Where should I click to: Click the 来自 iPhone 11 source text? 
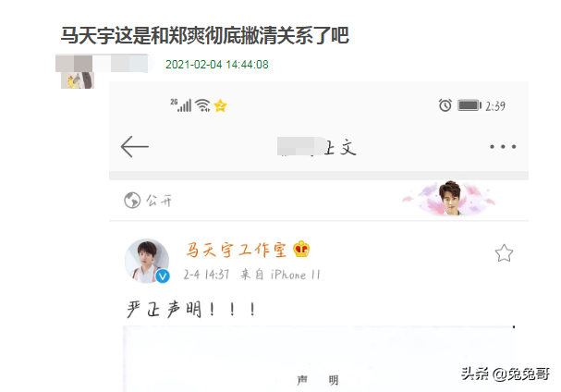tap(280, 275)
